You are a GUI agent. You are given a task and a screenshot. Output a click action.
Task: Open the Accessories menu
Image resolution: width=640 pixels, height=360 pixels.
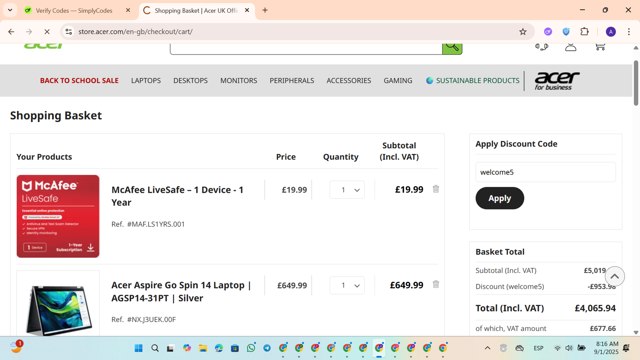pyautogui.click(x=349, y=80)
